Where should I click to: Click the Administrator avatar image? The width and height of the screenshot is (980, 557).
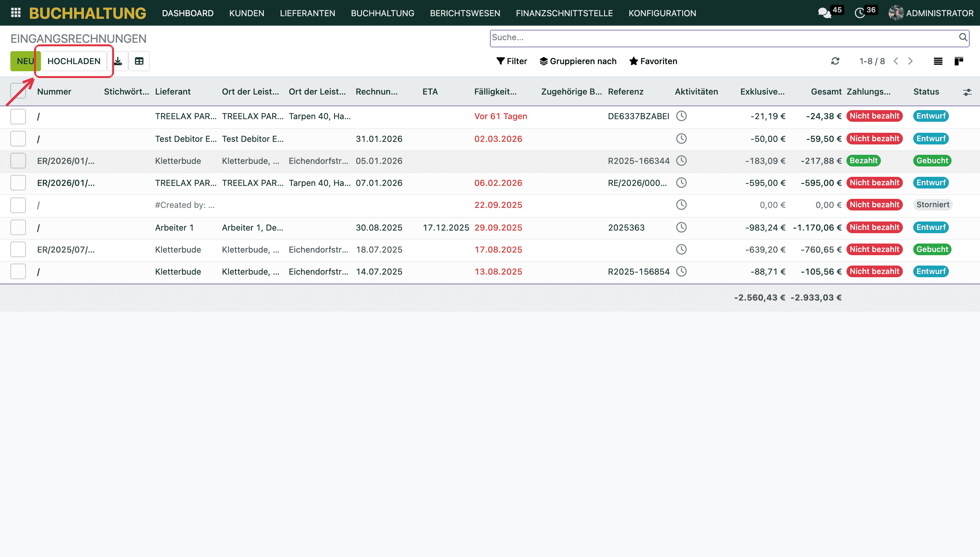coord(896,13)
